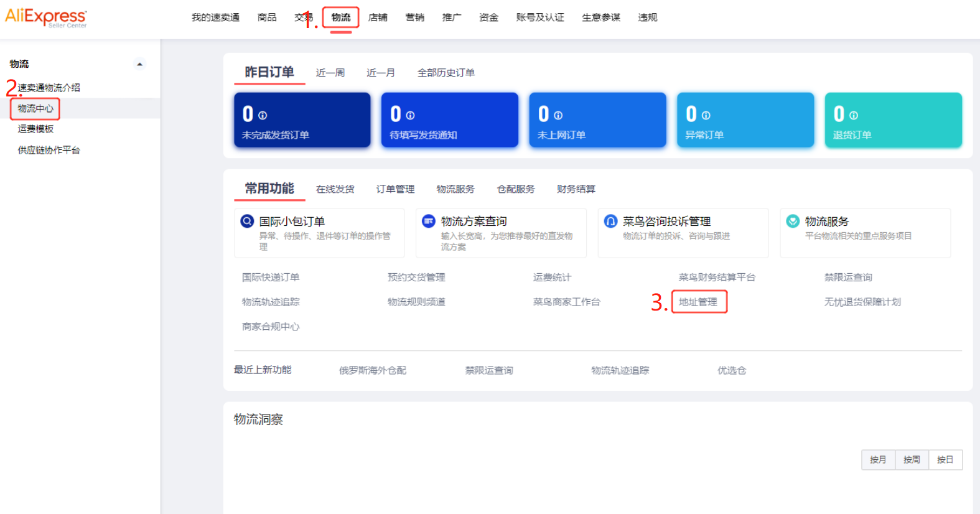Click the 物流方案查询 truck icon
The image size is (980, 514).
pos(429,221)
